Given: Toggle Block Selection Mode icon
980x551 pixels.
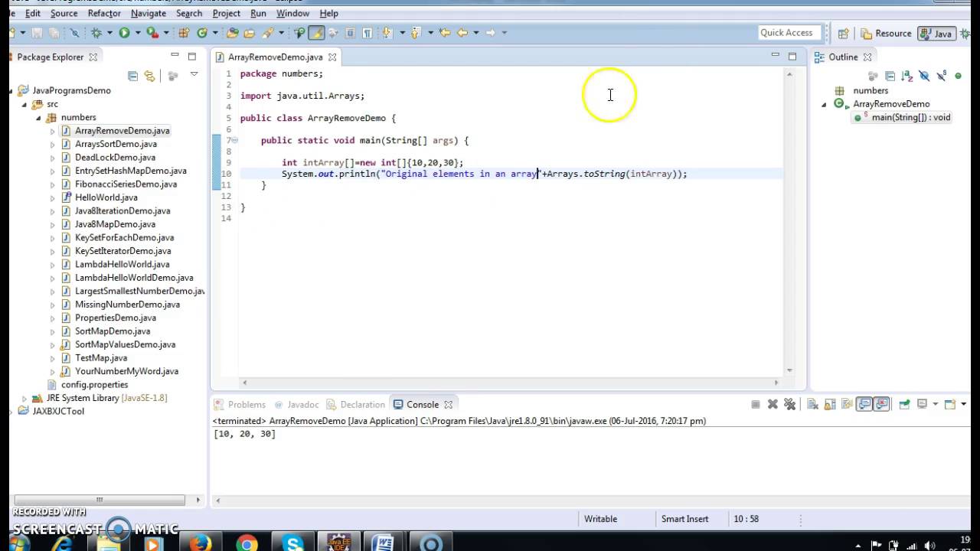Looking at the screenshot, I should (x=350, y=33).
